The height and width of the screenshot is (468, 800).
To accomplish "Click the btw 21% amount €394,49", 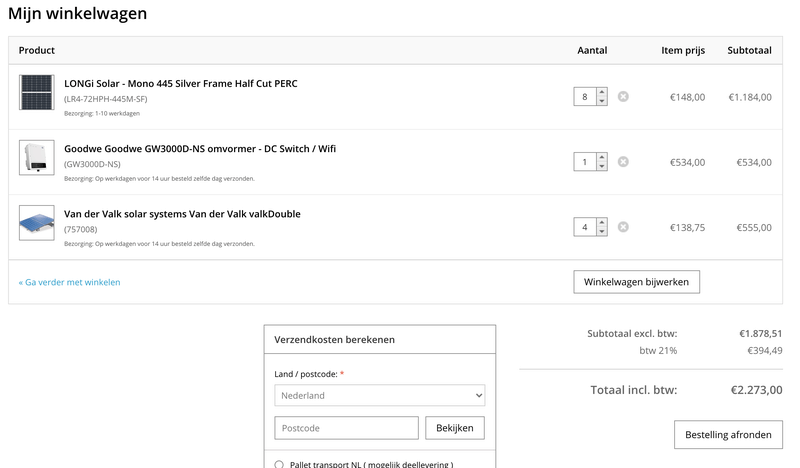I will pos(764,351).
